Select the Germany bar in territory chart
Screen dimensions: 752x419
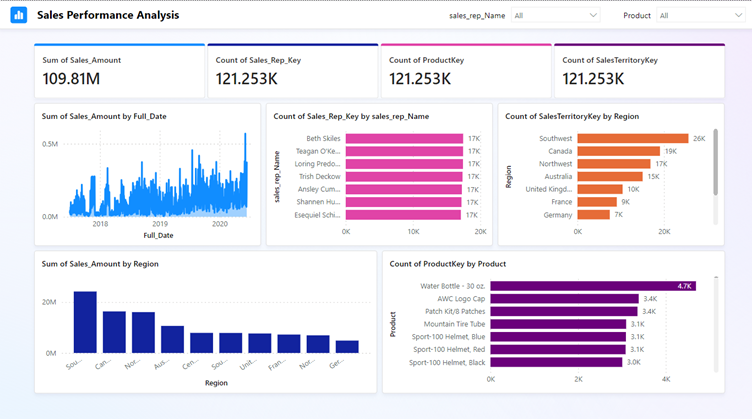[x=593, y=214]
